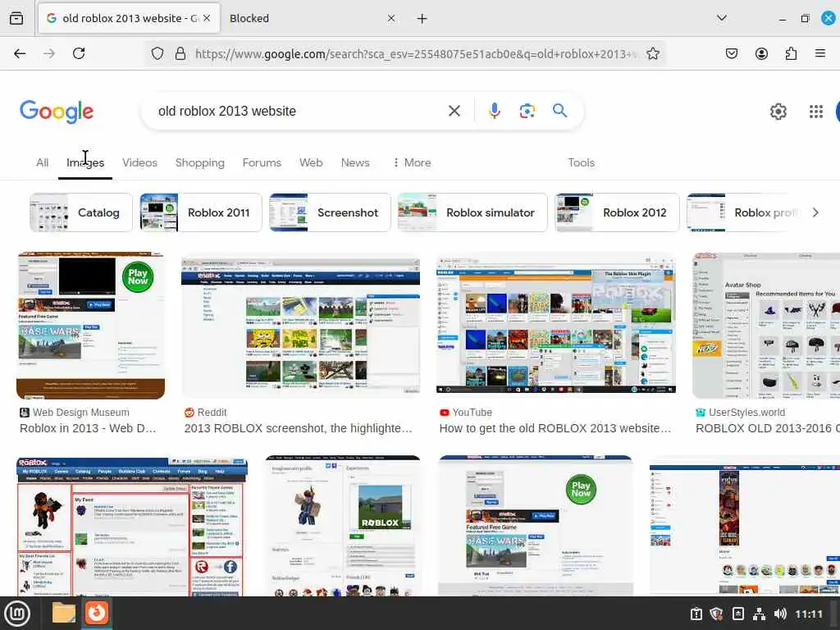Start voice search with microphone icon
This screenshot has height=630, width=840.
click(x=495, y=111)
